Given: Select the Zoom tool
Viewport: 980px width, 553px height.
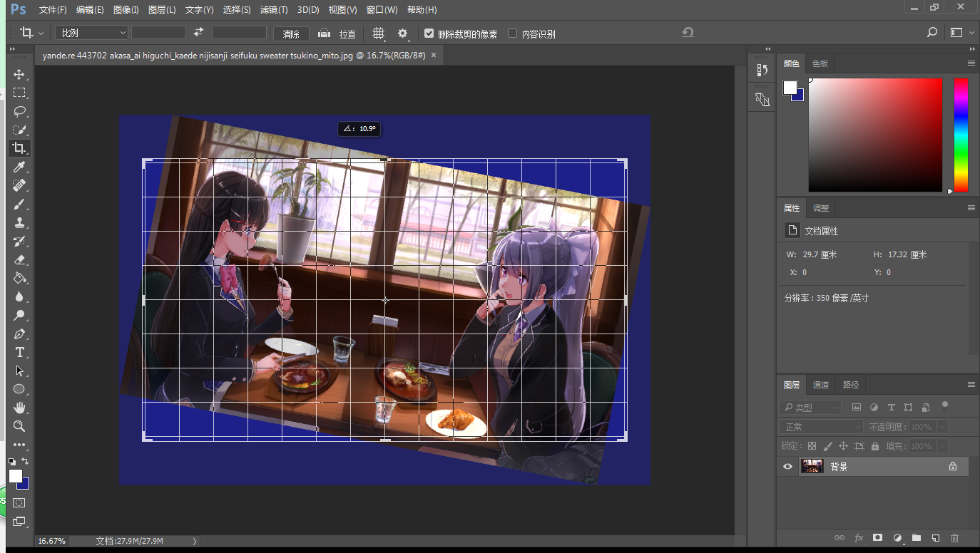Looking at the screenshot, I should (19, 426).
